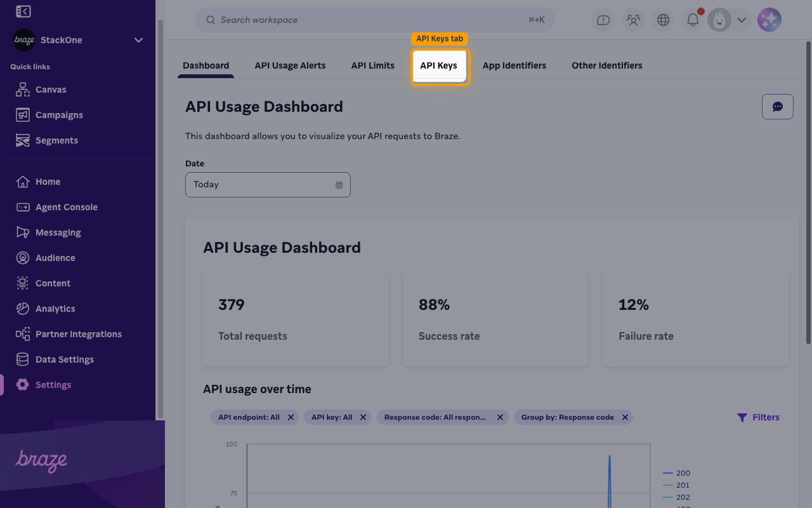Switch to the App Identifiers tab
This screenshot has height=508, width=812.
[x=514, y=65]
